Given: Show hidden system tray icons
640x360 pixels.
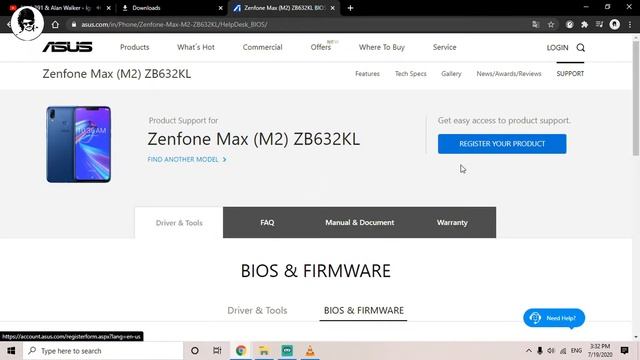Looking at the screenshot, I should point(529,351).
